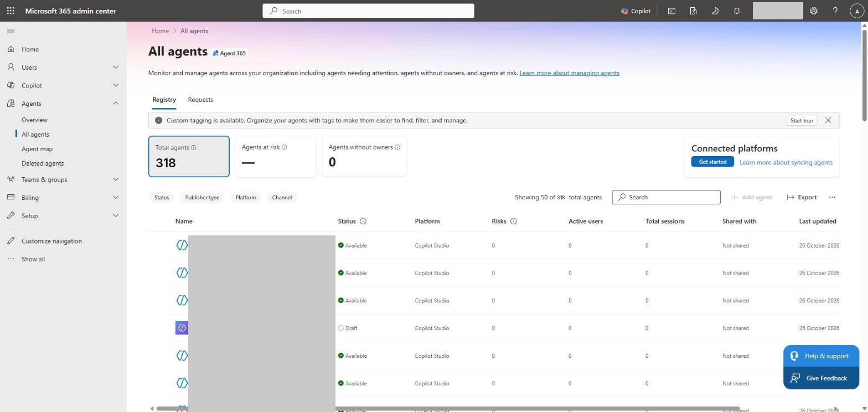Viewport: 868px width, 412px height.
Task: Open the help question mark icon
Action: [x=835, y=11]
